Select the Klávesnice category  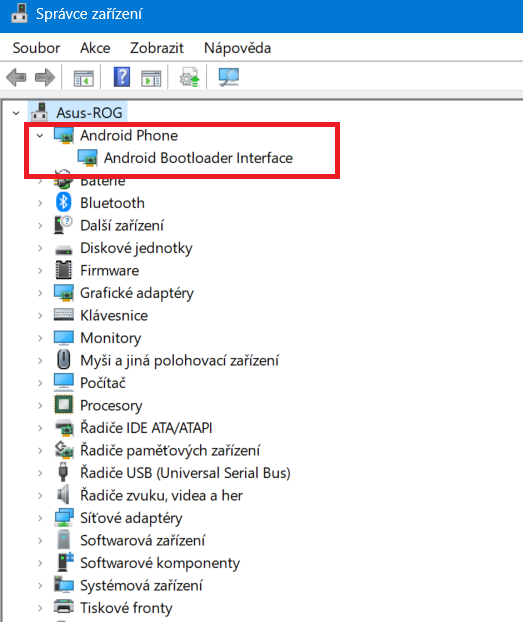113,315
